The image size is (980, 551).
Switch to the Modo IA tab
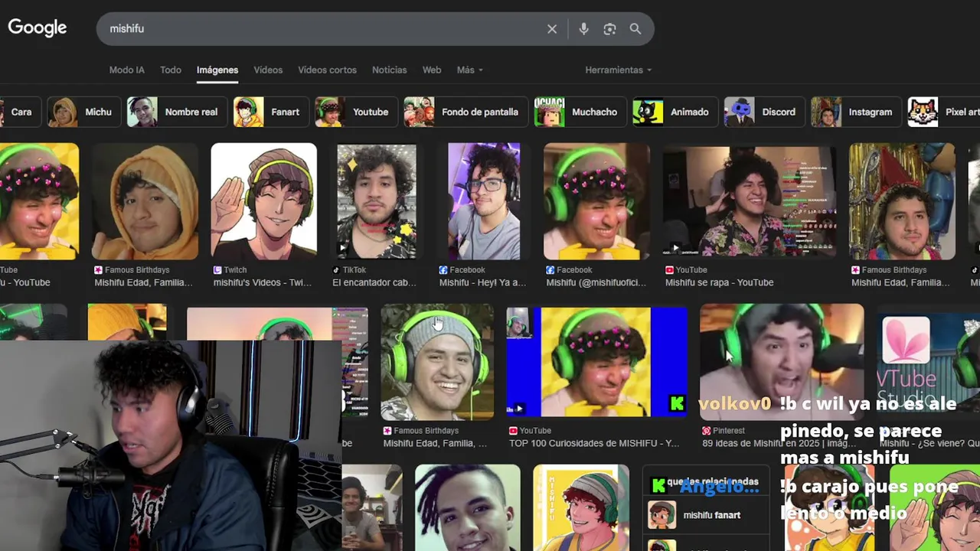[x=126, y=70]
